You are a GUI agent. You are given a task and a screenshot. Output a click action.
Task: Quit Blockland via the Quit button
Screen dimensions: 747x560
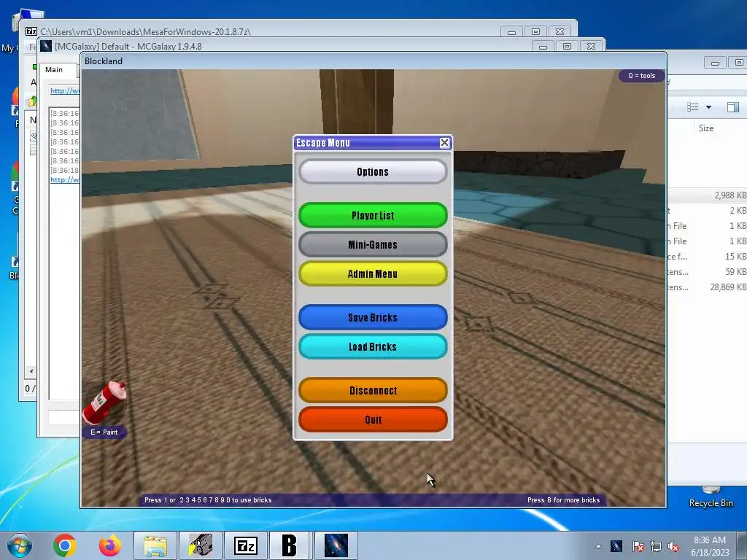tap(373, 419)
